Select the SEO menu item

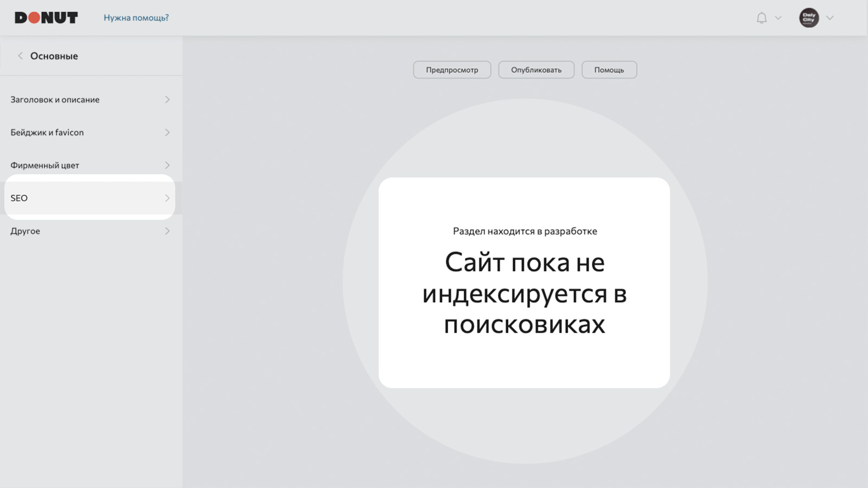[x=90, y=198]
